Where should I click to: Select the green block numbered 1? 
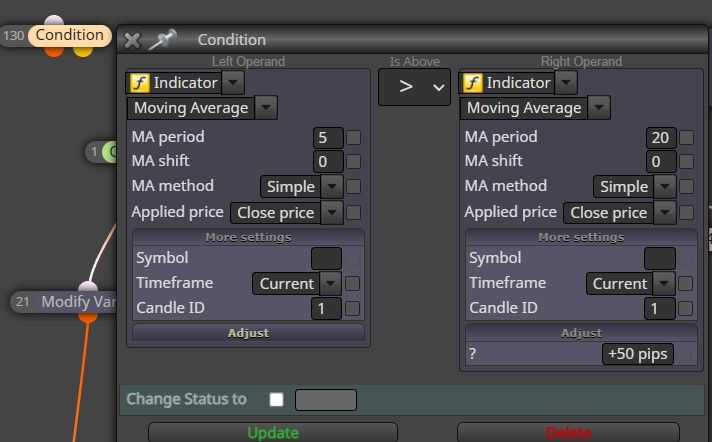click(101, 152)
